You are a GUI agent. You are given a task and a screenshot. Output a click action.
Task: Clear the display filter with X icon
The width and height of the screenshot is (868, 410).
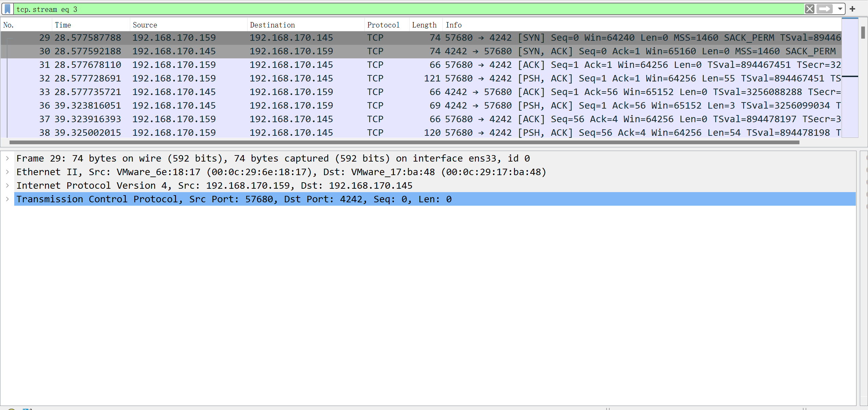(809, 9)
